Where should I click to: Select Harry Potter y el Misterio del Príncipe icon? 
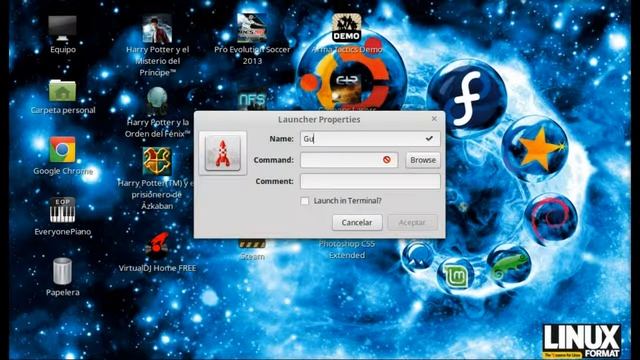coord(157,29)
